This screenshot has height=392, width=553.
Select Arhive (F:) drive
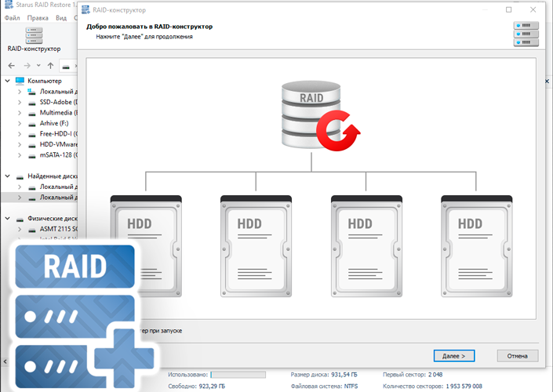click(54, 123)
